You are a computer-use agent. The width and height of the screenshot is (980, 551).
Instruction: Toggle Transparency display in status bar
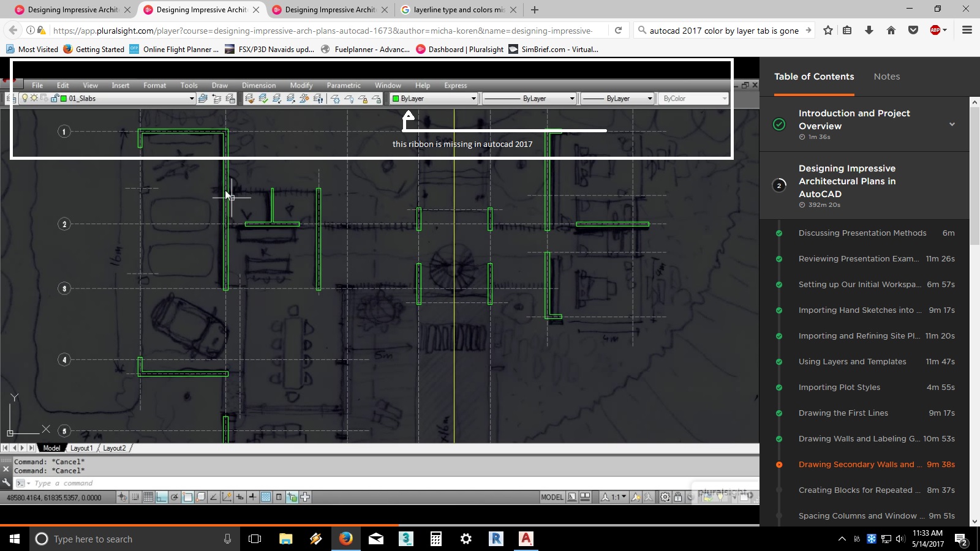pos(266,497)
